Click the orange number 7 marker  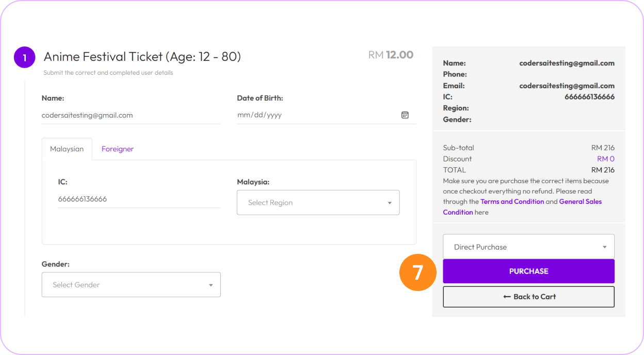click(x=417, y=272)
